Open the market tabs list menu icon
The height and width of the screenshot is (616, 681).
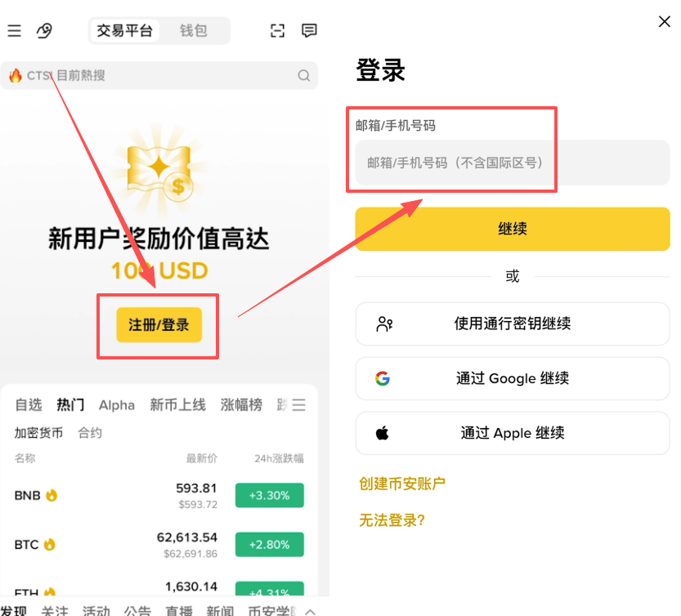click(299, 404)
